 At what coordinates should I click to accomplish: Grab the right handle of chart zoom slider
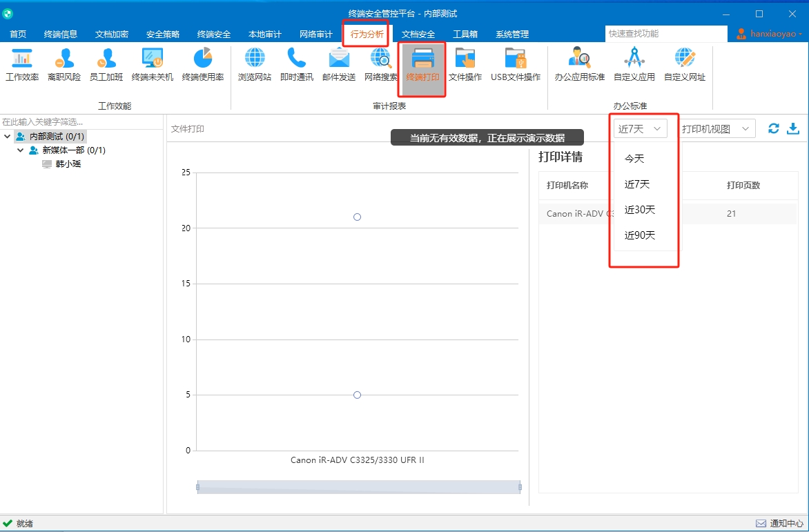pyautogui.click(x=520, y=487)
